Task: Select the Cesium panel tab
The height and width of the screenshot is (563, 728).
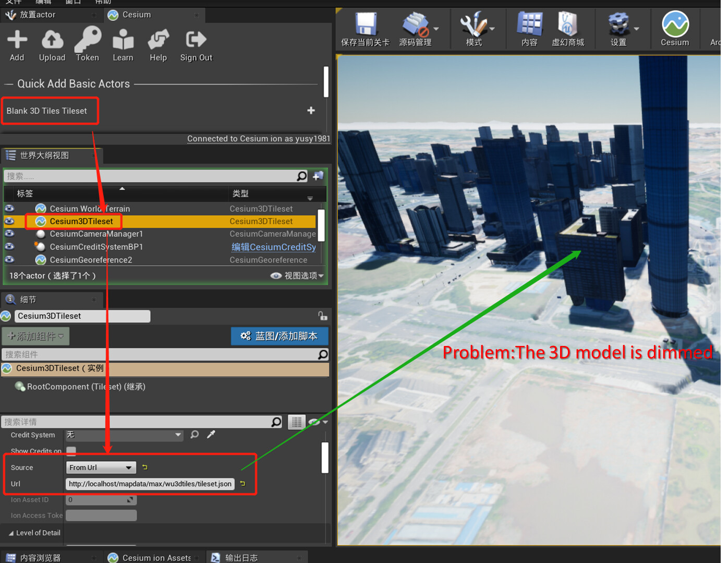Action: coord(153,15)
